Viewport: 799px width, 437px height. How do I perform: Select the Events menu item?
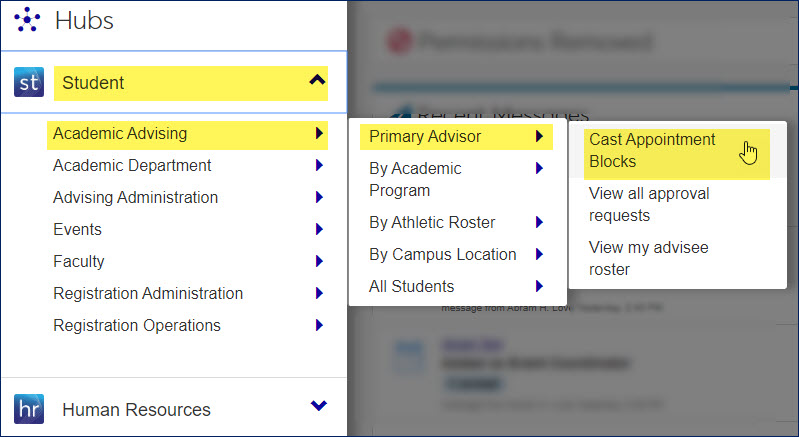[x=78, y=229]
